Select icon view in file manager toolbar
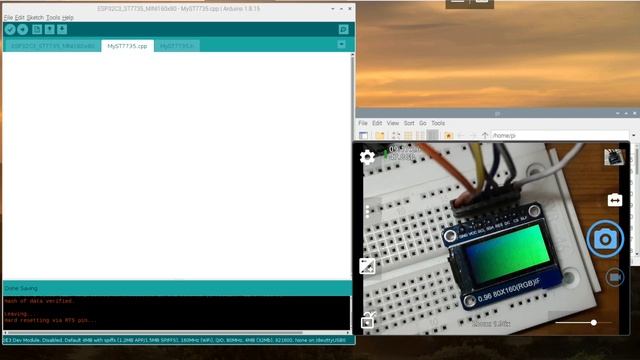Viewport: 640px width, 360px height. click(x=396, y=135)
